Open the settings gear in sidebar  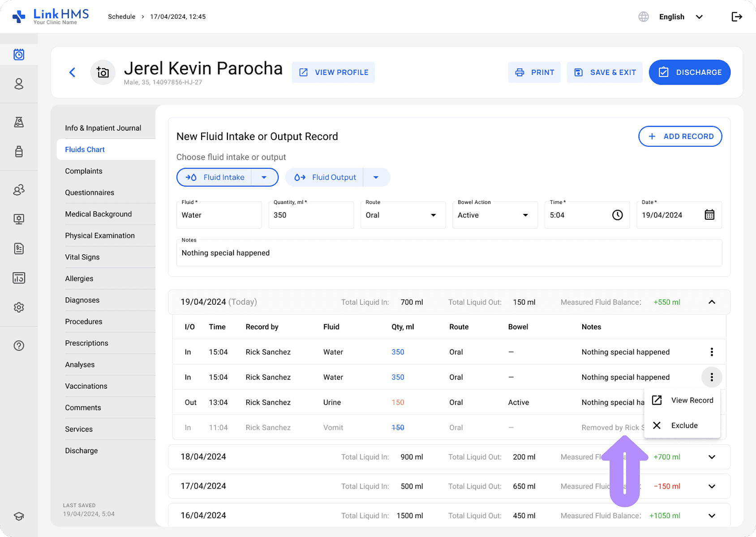click(19, 307)
